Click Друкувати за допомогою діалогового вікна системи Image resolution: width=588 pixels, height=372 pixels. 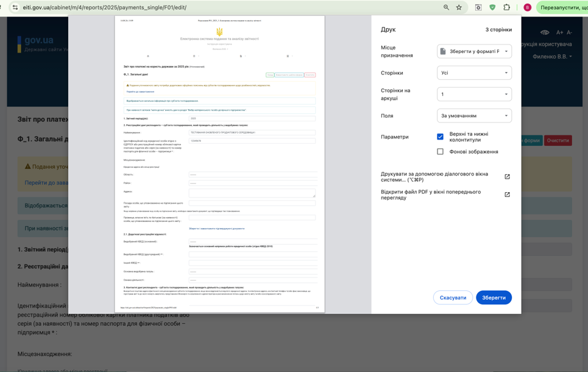434,177
